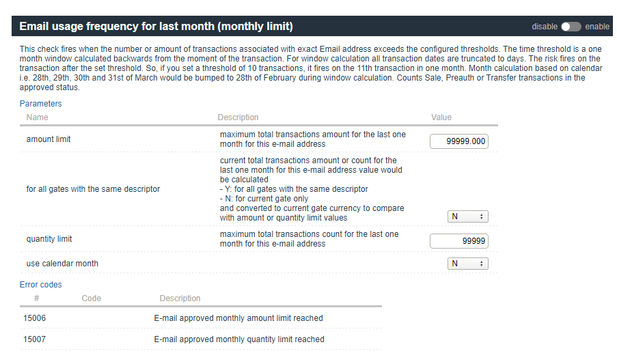Viewport: 617px width, 364px height.
Task: Toggle the Email usage frequency enable switch
Action: coord(571,27)
